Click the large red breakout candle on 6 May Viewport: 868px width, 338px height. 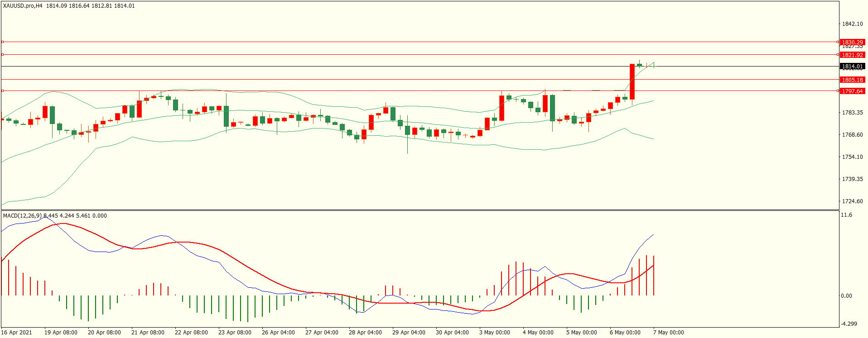(x=632, y=81)
